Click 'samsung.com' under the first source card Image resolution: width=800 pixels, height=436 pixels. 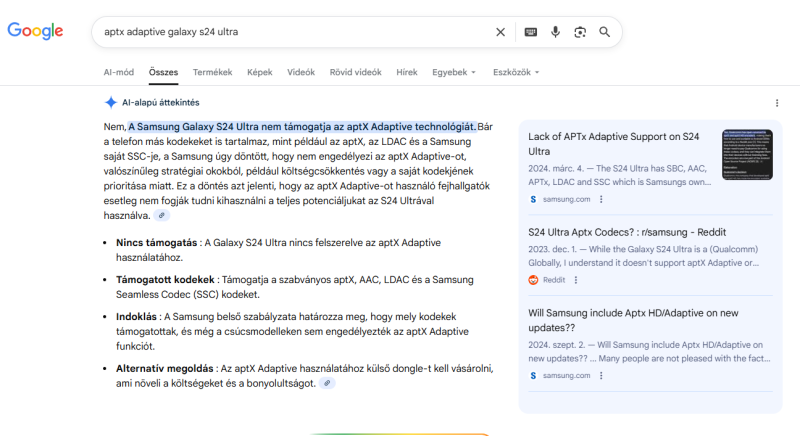(566, 199)
